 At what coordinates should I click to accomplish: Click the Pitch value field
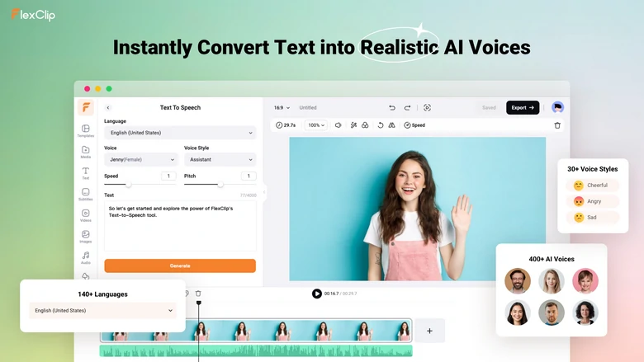click(x=249, y=176)
